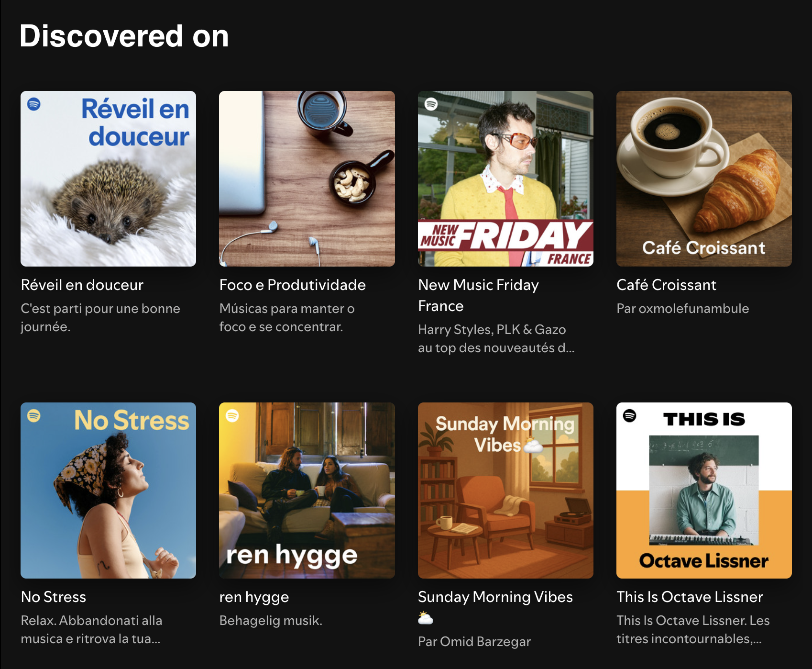
Task: Click the Spotify logo on Réveil en douceur cover
Action: pos(34,104)
